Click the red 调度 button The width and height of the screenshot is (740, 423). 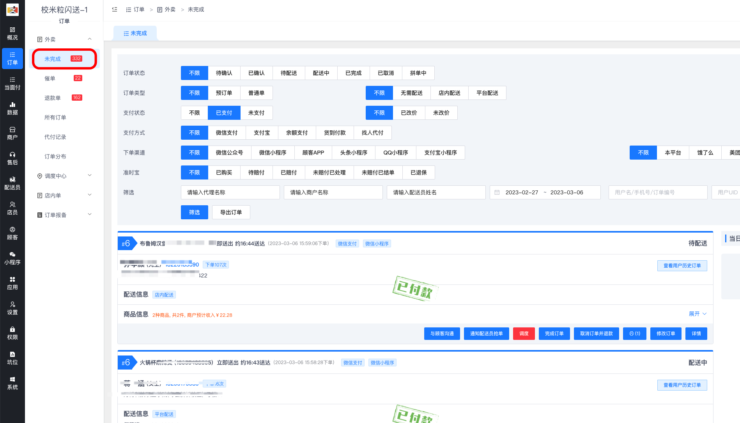tap(523, 333)
